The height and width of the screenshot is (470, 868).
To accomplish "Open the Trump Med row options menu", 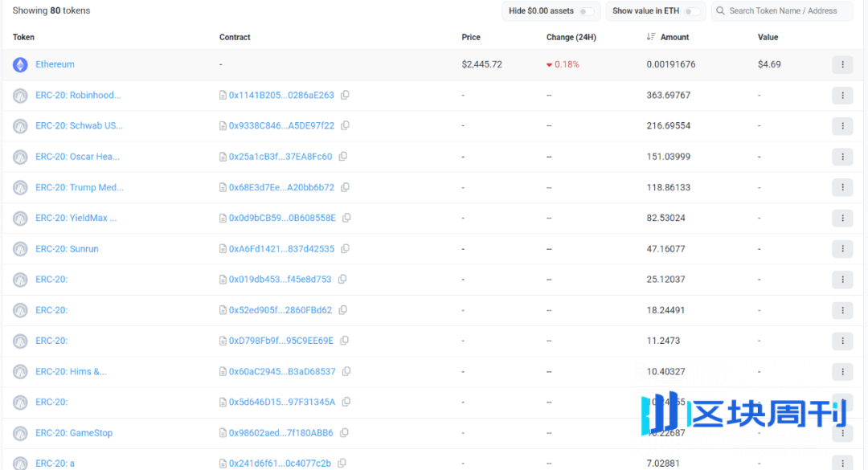I will (842, 188).
